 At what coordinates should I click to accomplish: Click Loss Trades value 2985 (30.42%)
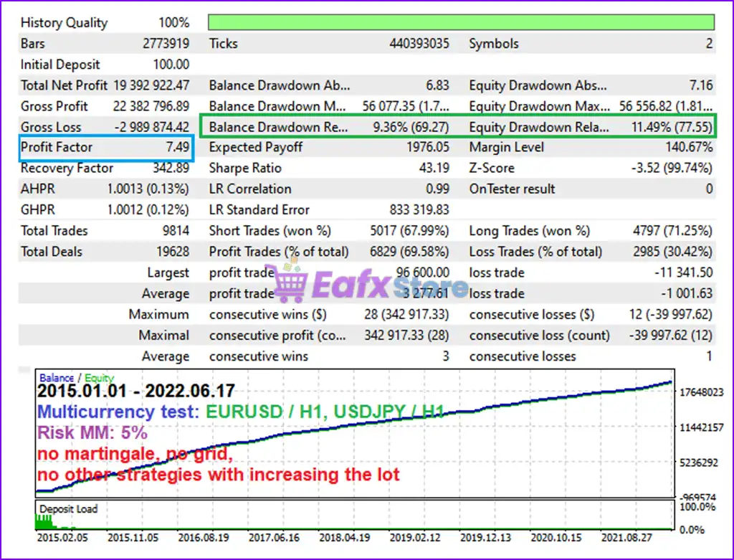pos(673,252)
